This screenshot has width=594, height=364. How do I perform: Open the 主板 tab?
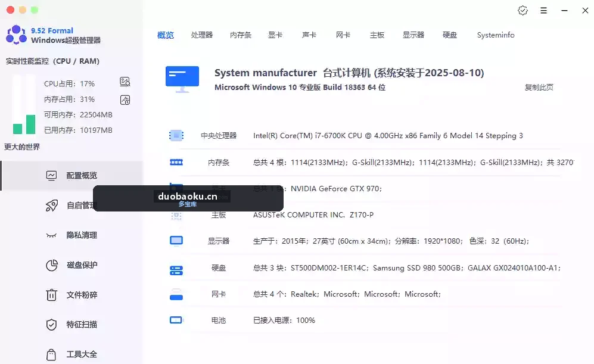[377, 35]
